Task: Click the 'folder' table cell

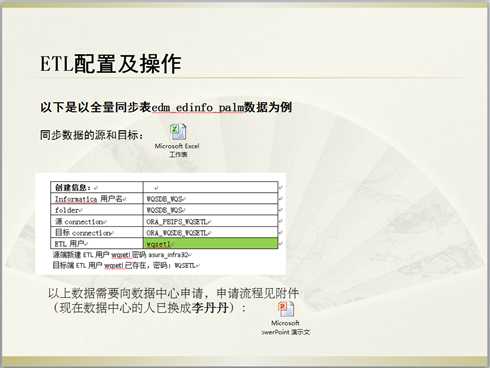Action: [x=97, y=210]
